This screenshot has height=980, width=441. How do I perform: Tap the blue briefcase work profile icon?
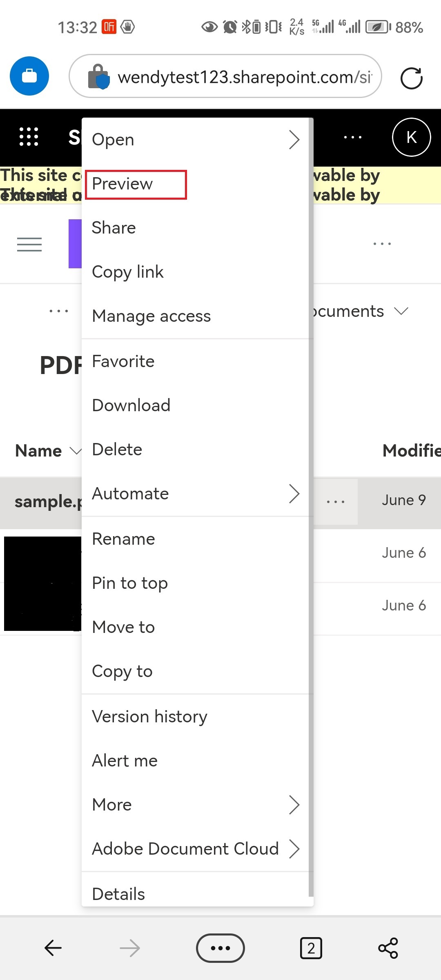click(x=29, y=76)
